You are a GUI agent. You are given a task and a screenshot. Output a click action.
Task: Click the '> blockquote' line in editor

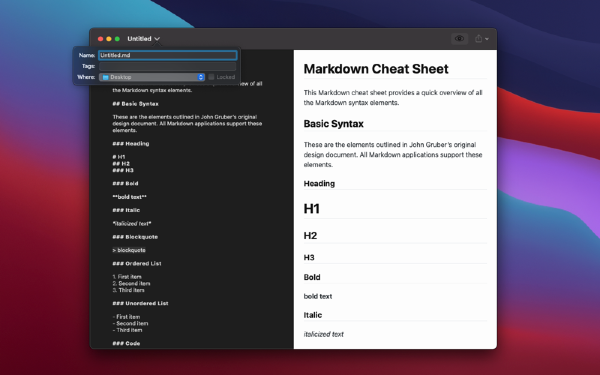coord(129,250)
